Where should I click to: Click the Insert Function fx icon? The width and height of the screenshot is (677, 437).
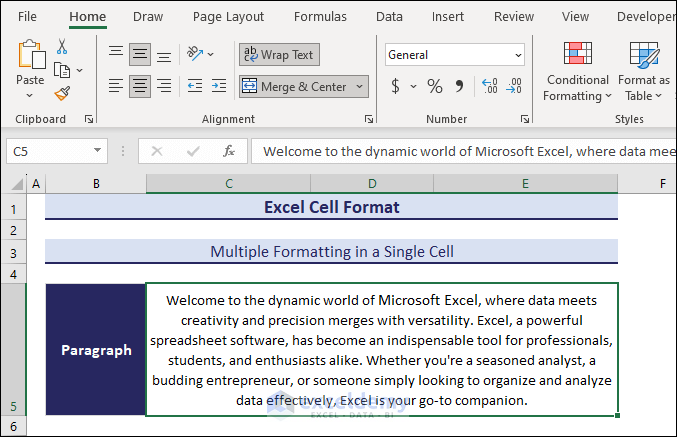229,151
